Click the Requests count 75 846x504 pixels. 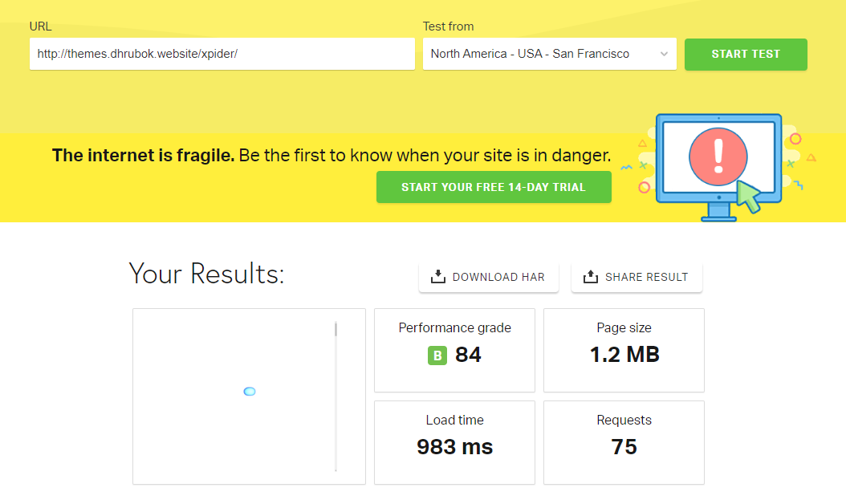pos(624,447)
